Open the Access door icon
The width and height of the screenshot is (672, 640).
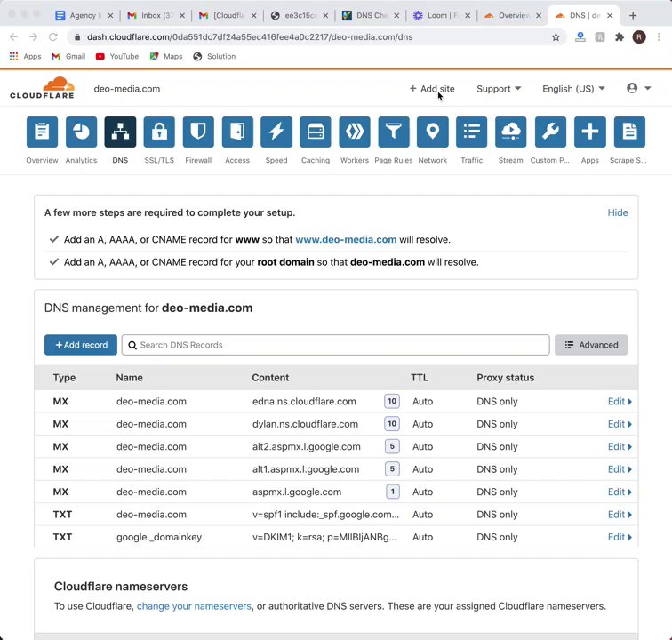point(237,132)
